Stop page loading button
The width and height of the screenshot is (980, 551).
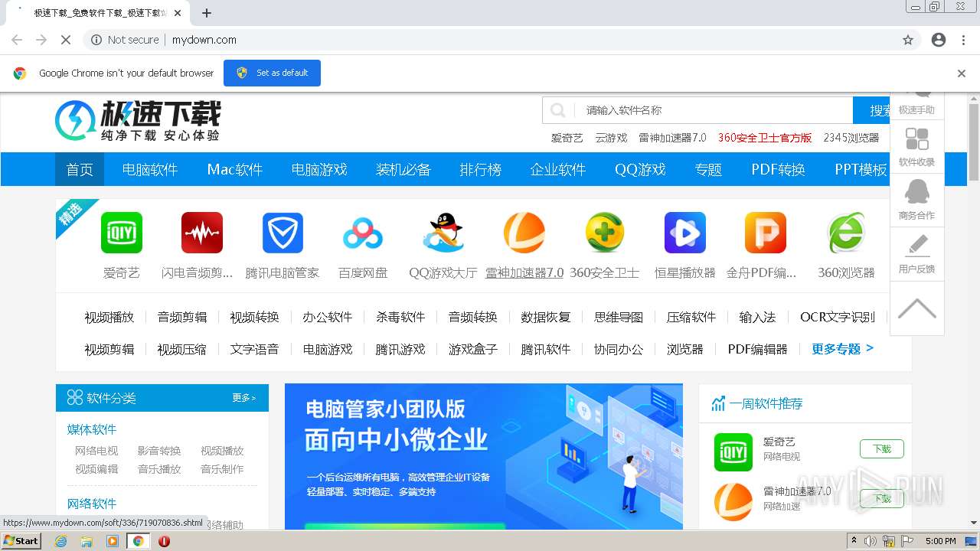coord(66,40)
